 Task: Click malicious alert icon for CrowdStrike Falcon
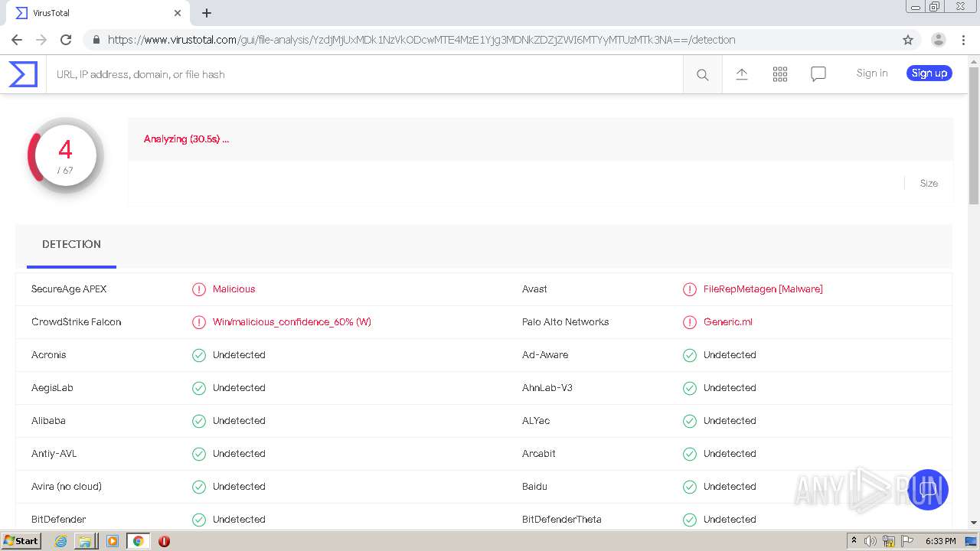tap(199, 322)
